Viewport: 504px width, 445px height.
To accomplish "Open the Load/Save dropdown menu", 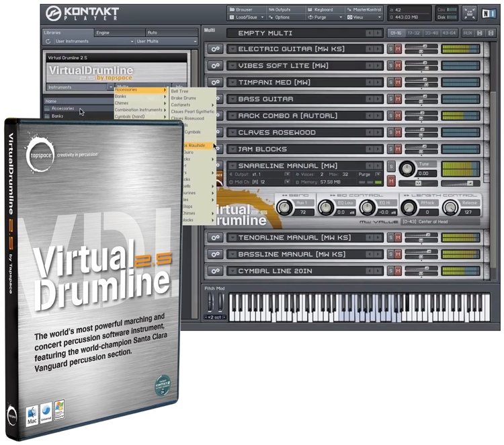I will tap(246, 17).
